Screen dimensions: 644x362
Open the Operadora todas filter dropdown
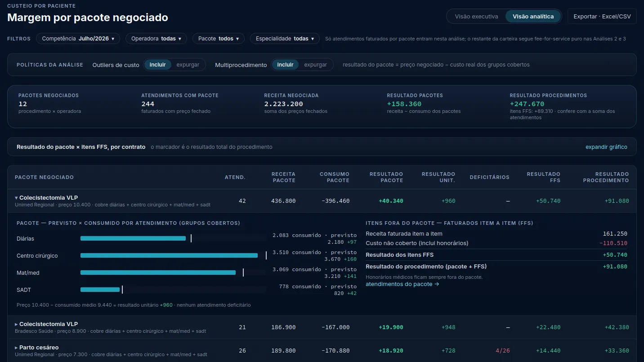tap(156, 39)
